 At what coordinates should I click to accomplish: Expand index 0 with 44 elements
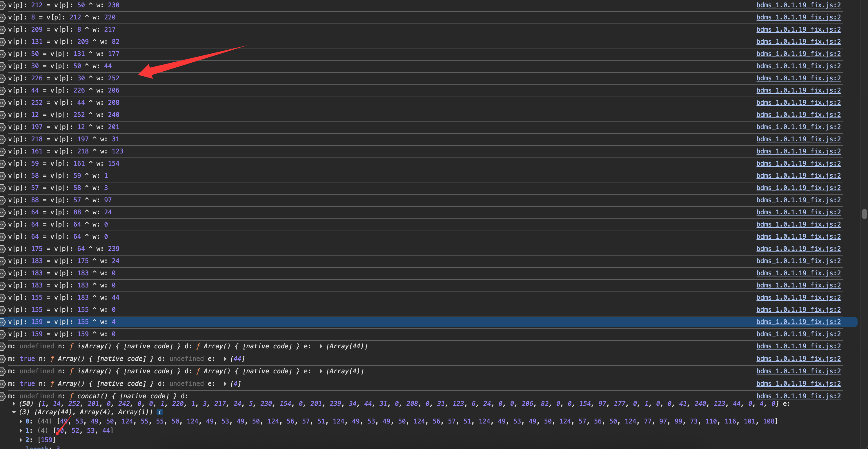point(21,421)
